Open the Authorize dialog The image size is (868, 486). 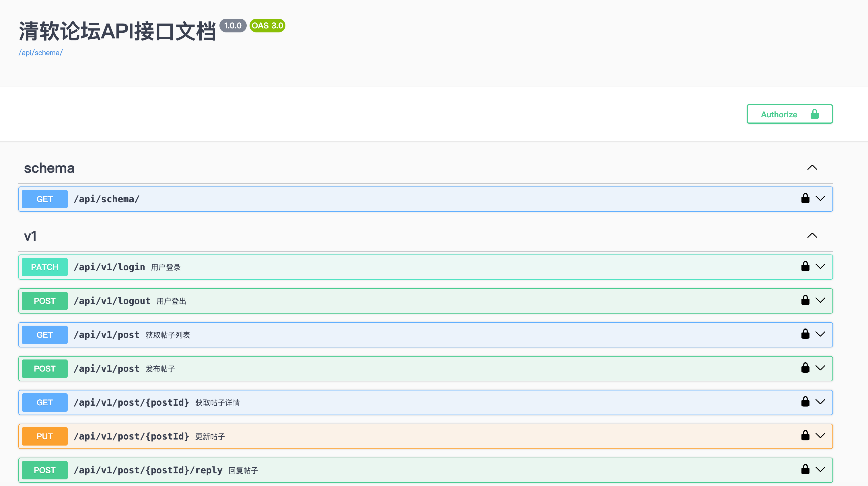coord(789,114)
